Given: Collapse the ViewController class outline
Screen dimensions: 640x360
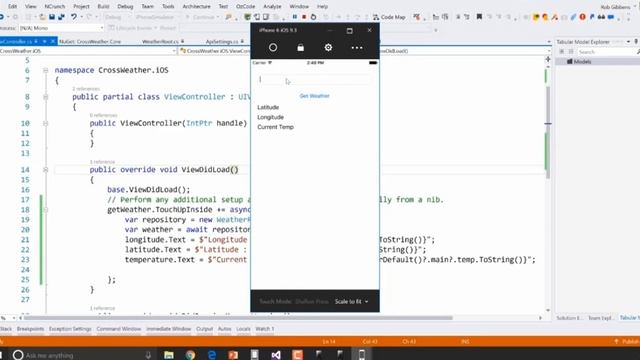Looking at the screenshot, I should point(46,97).
